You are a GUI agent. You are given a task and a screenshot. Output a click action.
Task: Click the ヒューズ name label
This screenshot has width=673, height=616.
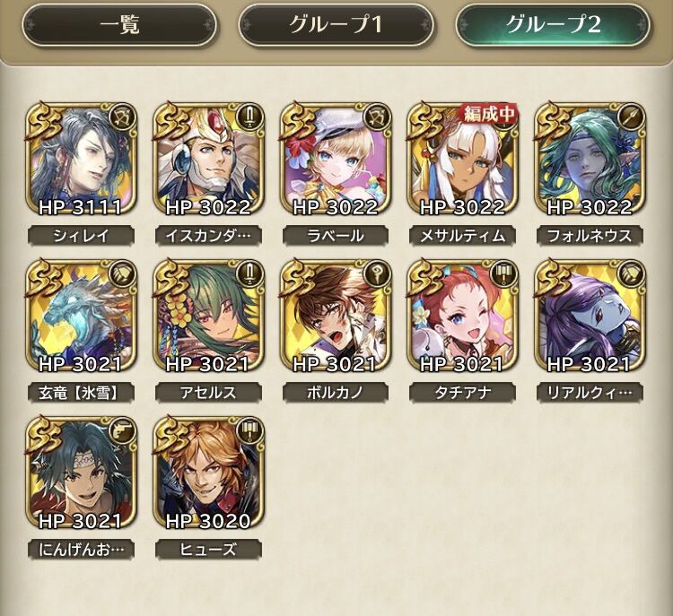tap(208, 550)
